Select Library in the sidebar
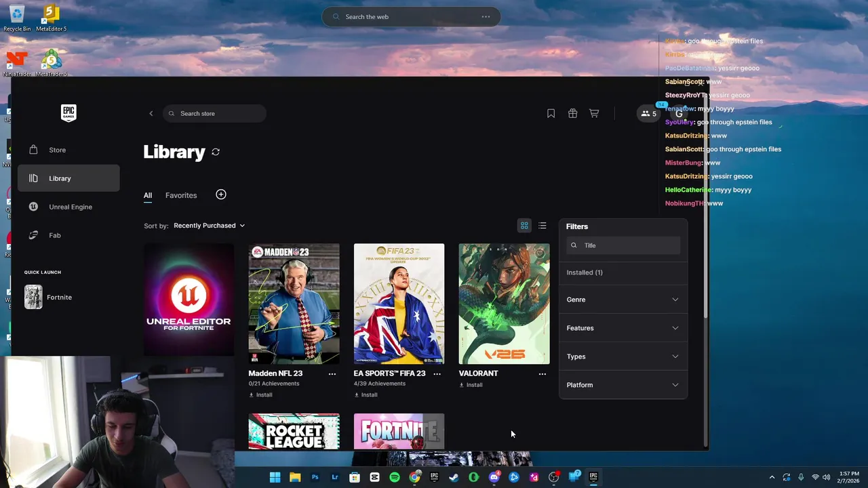Image resolution: width=868 pixels, height=488 pixels. click(68, 178)
